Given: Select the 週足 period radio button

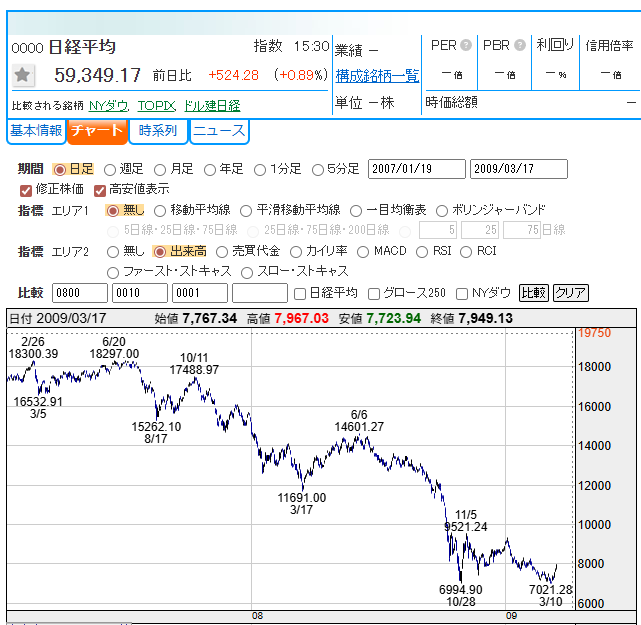Looking at the screenshot, I should [x=110, y=170].
